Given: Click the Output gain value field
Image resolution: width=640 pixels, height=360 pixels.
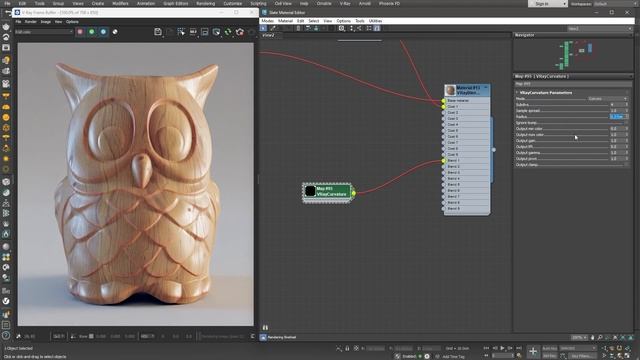Looking at the screenshot, I should coord(617,141).
